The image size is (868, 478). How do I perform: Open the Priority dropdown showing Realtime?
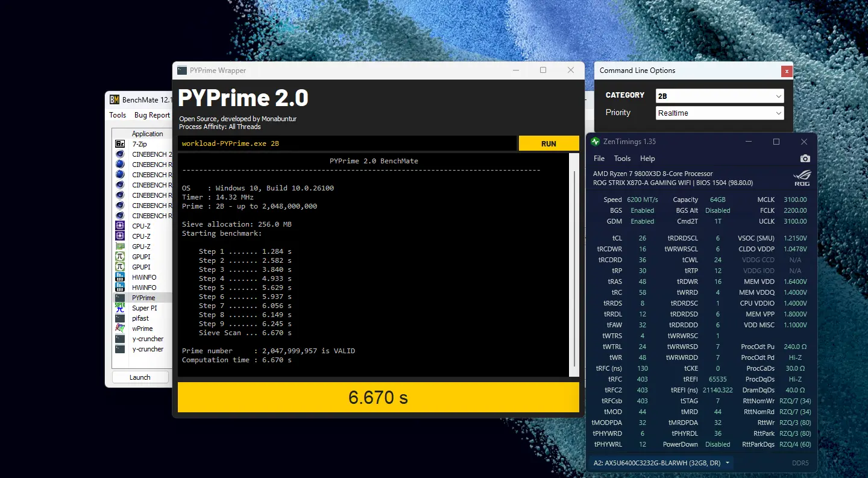(x=720, y=113)
